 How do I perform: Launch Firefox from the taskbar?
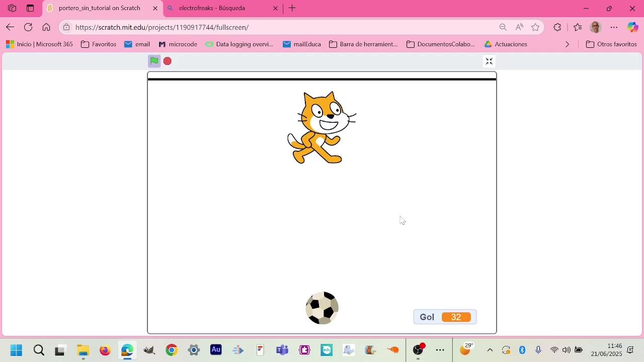105,350
